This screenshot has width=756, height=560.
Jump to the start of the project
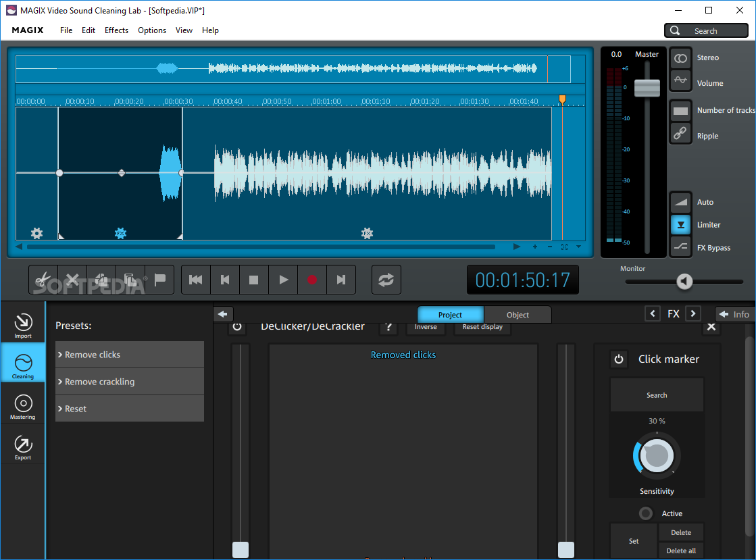click(196, 280)
